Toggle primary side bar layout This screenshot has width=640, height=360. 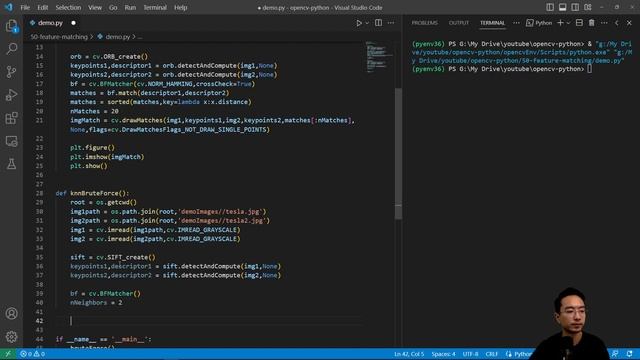coord(550,7)
